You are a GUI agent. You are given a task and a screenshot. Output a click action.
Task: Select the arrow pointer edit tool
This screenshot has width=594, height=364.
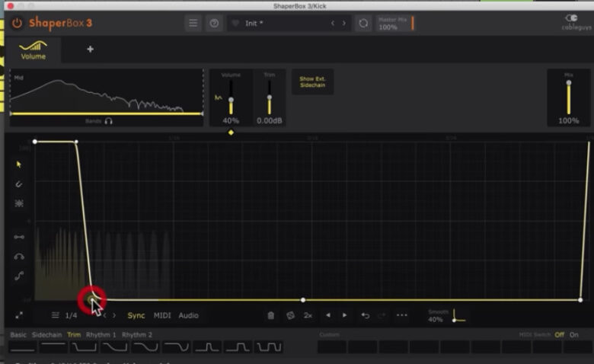[x=18, y=164]
